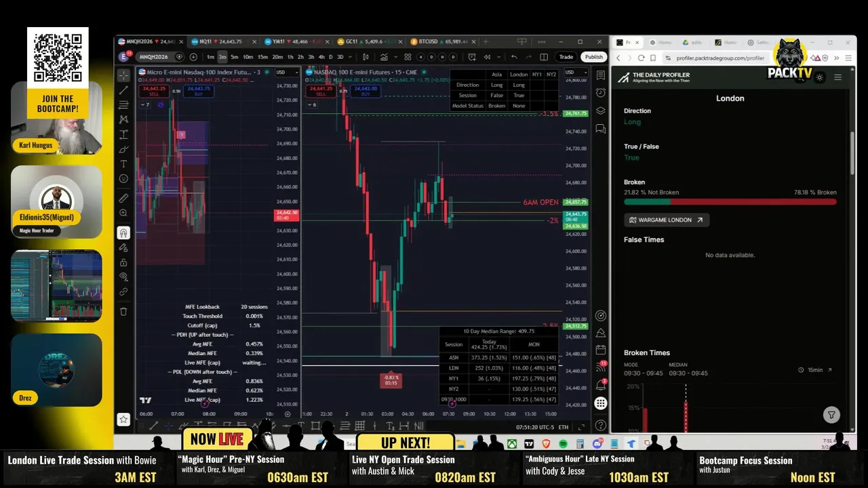Toggle lock all drawings
The image size is (868, 488).
(x=123, y=263)
